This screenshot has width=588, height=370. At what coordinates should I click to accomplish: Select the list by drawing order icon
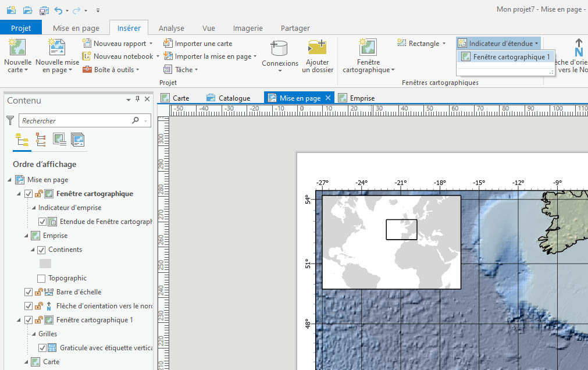tap(22, 139)
